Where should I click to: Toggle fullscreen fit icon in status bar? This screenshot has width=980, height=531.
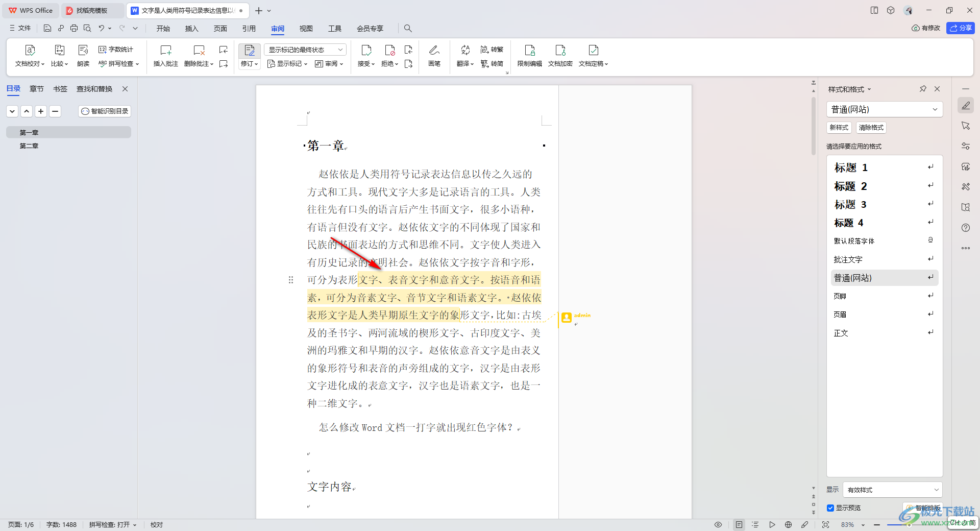[x=825, y=524]
